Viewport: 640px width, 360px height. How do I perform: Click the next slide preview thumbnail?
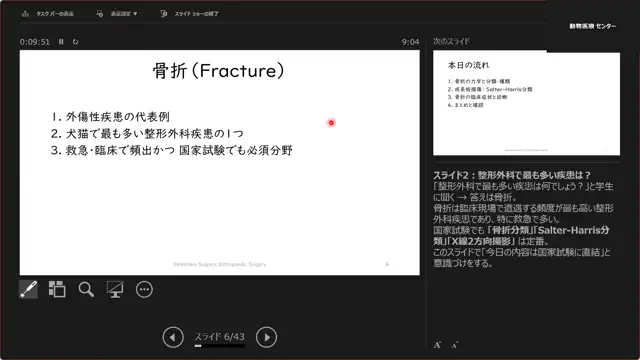pos(526,103)
